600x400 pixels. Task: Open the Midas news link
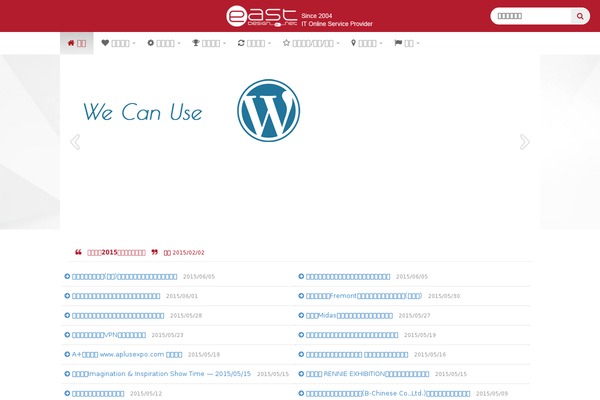349,315
